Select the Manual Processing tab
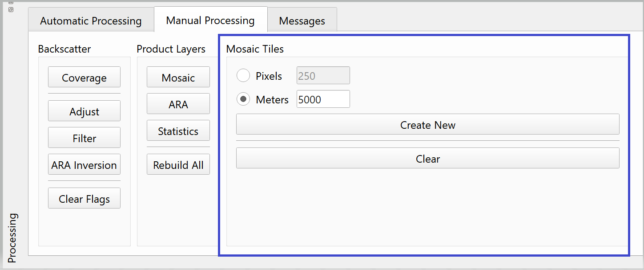The width and height of the screenshot is (644, 270). (210, 20)
